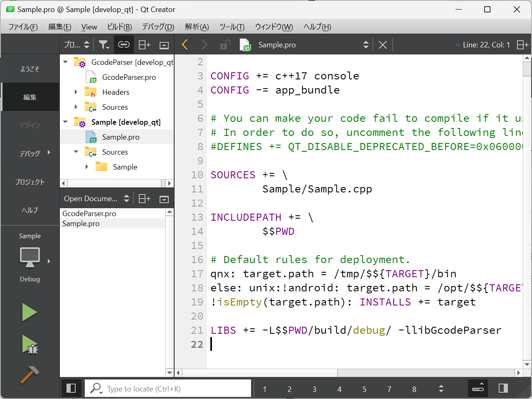Go forward in editor navigation history
The width and height of the screenshot is (532, 399).
204,44
